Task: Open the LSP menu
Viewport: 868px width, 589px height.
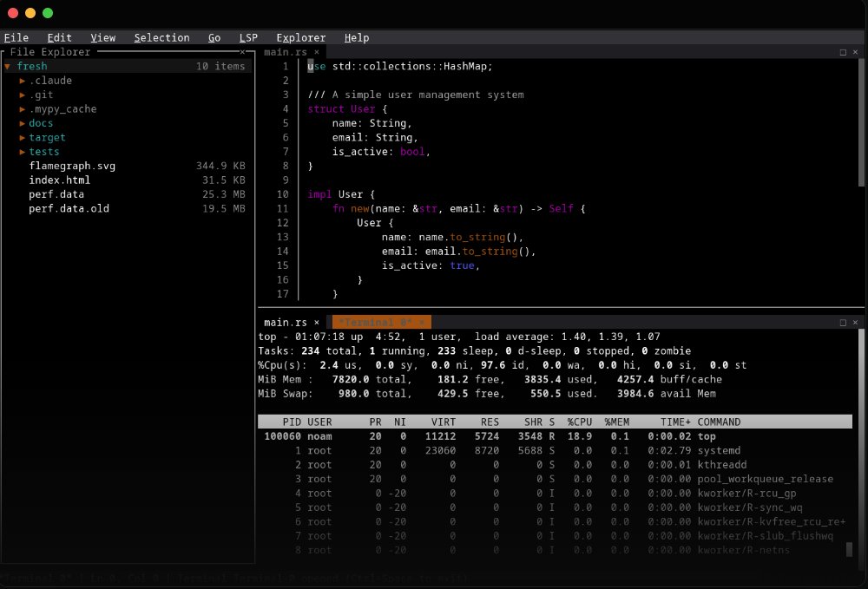Action: (x=248, y=37)
